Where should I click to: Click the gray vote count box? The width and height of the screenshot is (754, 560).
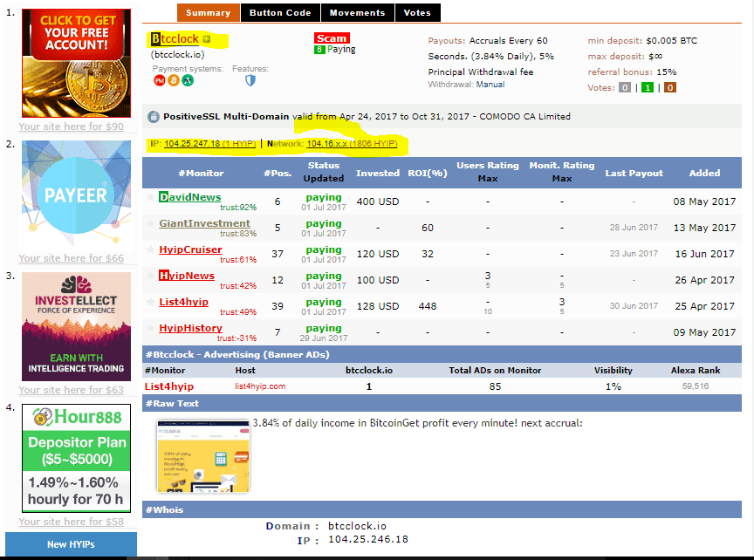625,87
